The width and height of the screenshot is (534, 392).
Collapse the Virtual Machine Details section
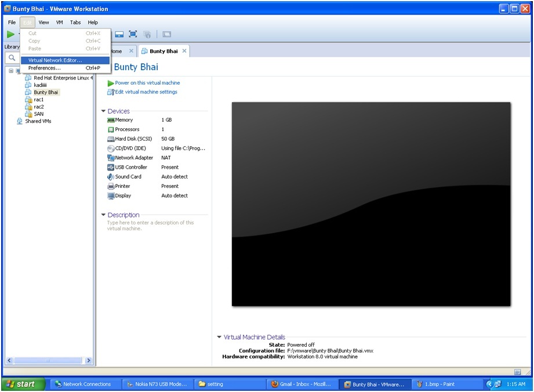coord(219,337)
